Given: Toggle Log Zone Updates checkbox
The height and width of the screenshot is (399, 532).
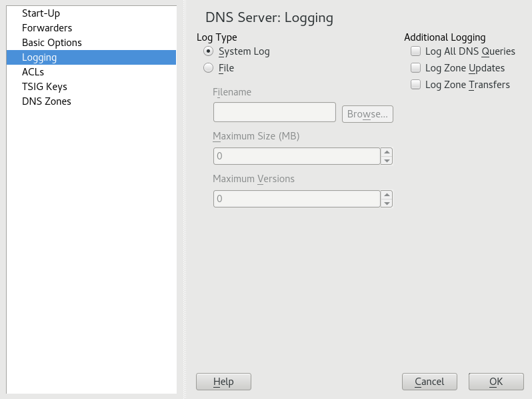Looking at the screenshot, I should pyautogui.click(x=416, y=68).
